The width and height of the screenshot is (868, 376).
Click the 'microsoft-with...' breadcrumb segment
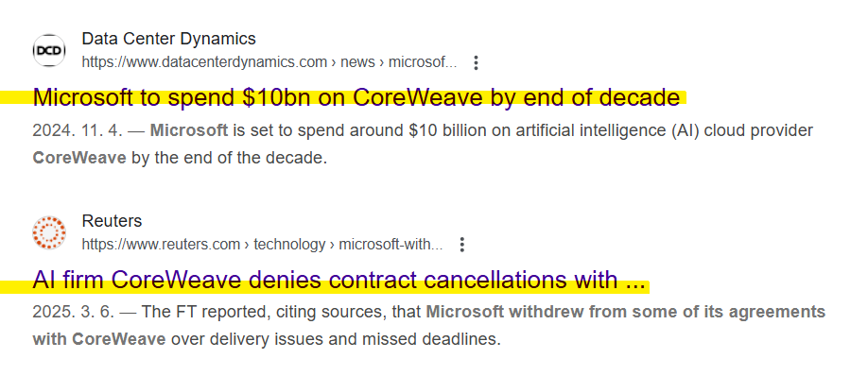coord(391,244)
